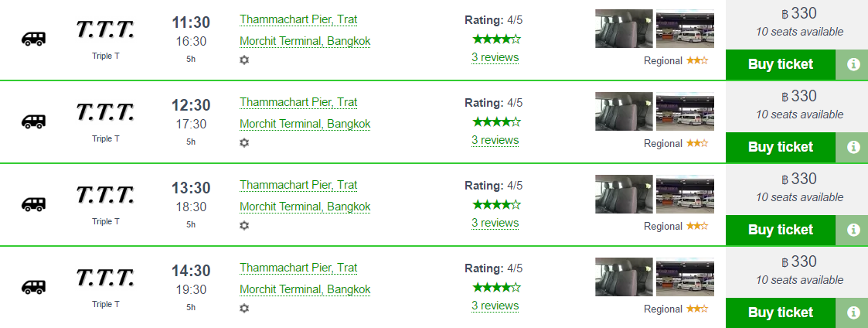Click the gear icon under the 14:30 route

[244, 308]
